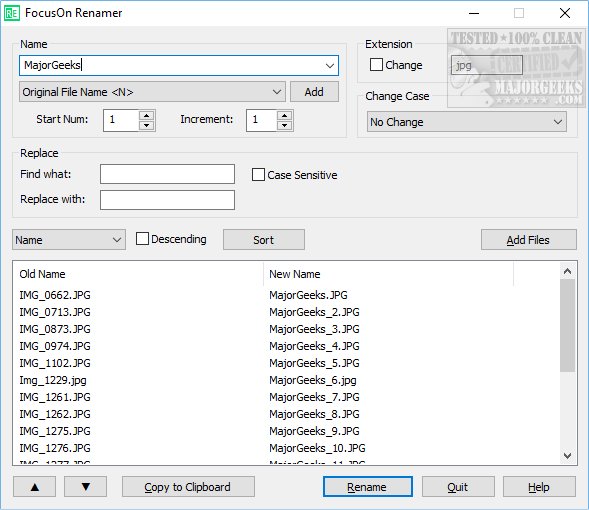The height and width of the screenshot is (510, 589).
Task: Click the file list scrollbar thumb
Action: [567, 326]
